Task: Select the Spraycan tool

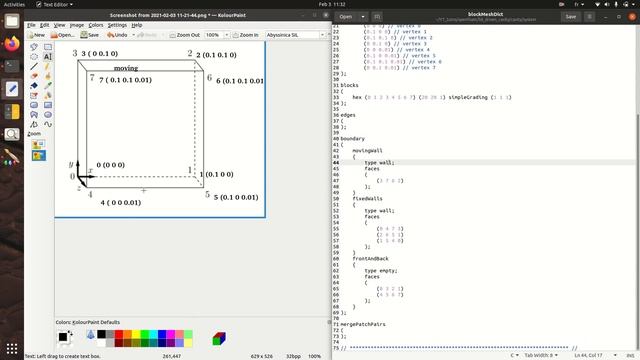Action: coord(48,96)
